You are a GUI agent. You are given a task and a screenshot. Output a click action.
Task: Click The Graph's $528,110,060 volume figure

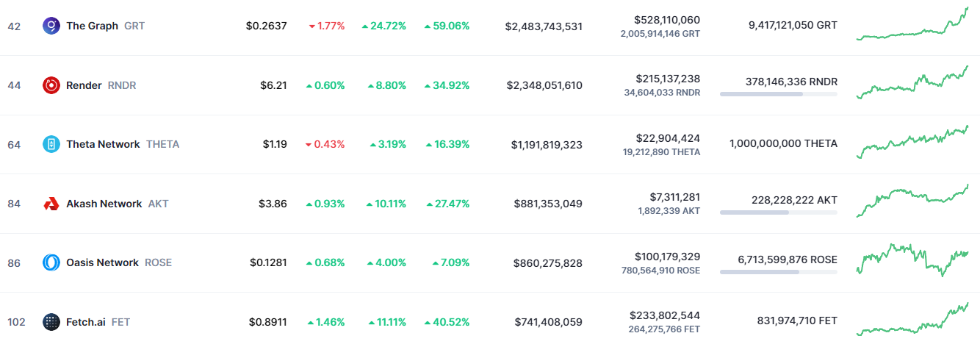667,20
